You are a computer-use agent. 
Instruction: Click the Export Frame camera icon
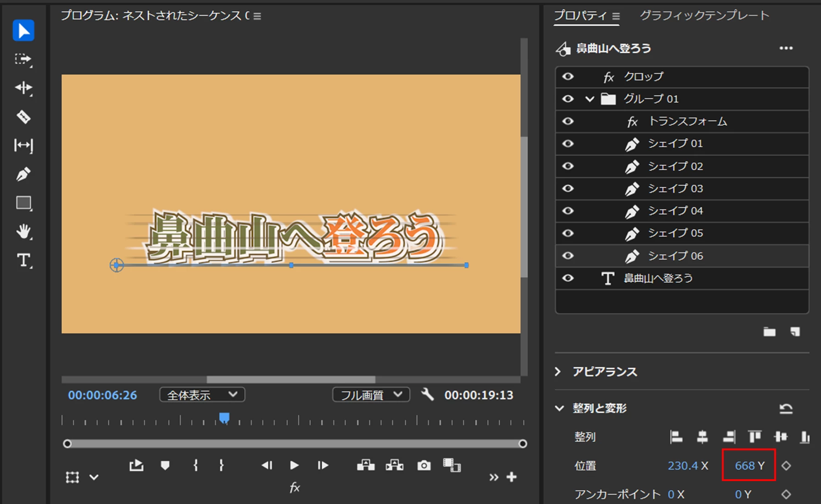[424, 465]
